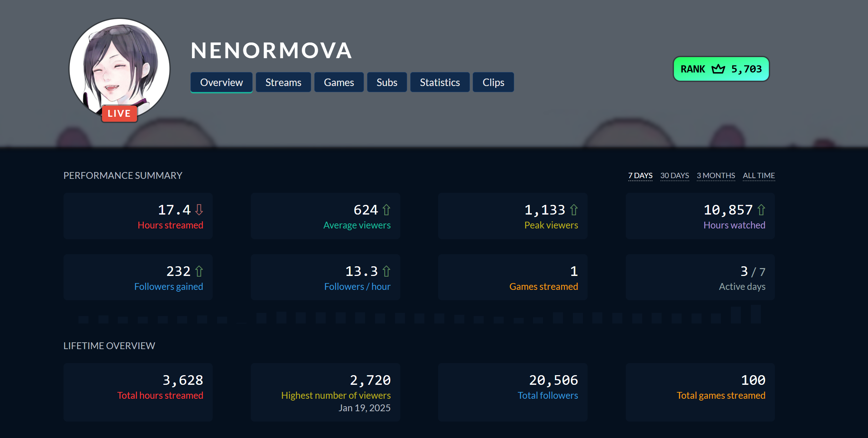Image resolution: width=868 pixels, height=438 pixels.
Task: Switch the summary to 30 DAYS
Action: click(674, 176)
